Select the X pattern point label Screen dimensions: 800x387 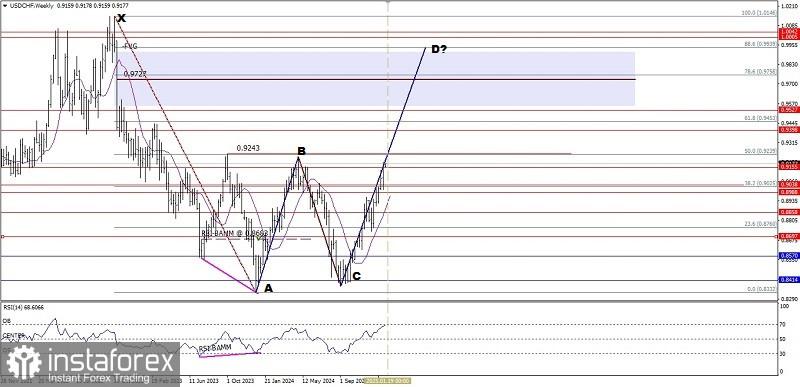point(121,19)
